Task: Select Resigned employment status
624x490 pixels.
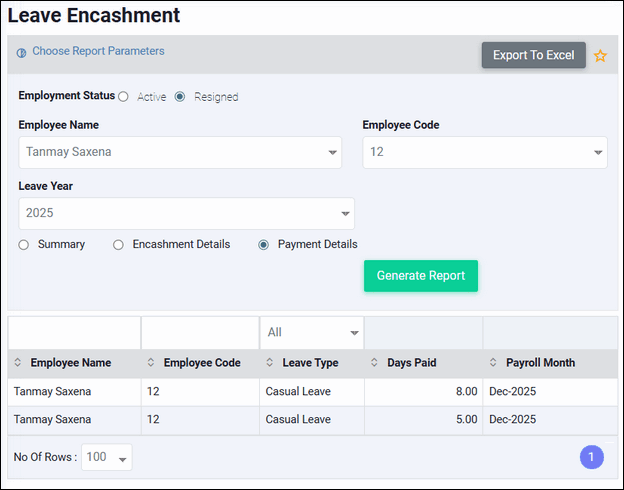Action: click(180, 97)
